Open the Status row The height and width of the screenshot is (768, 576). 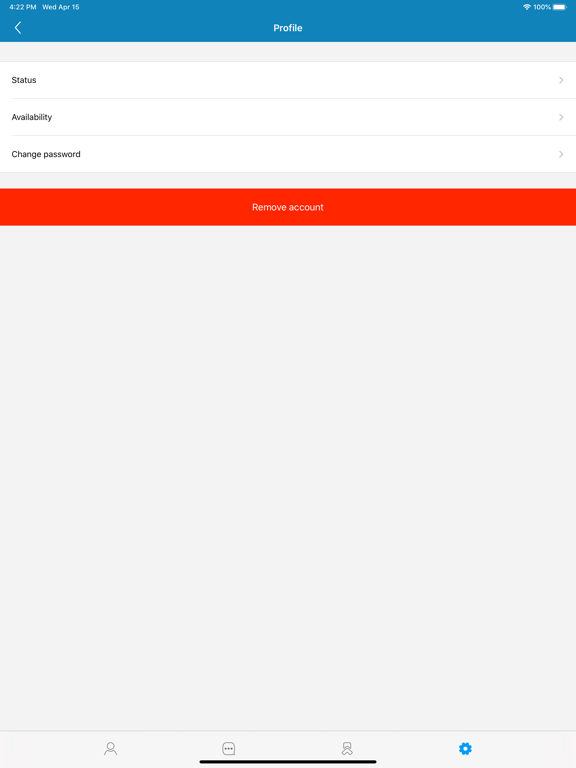[x=288, y=80]
